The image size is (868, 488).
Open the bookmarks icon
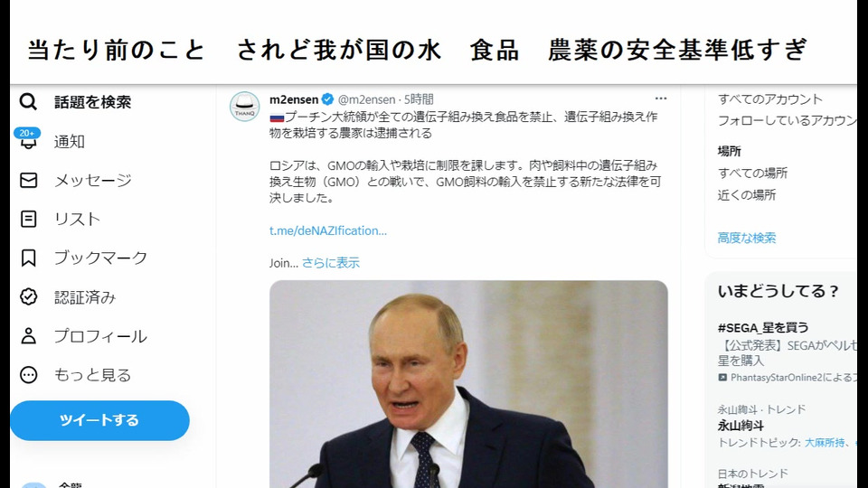tap(28, 258)
